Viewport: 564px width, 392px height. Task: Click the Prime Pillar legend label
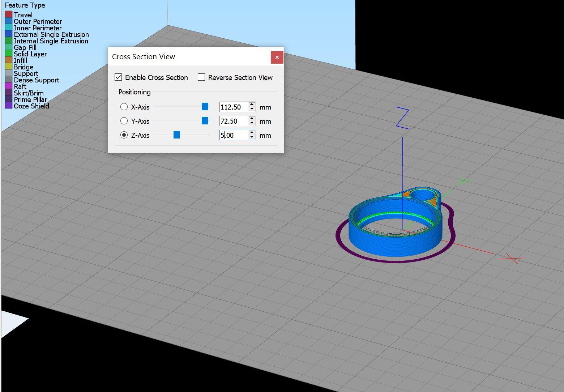(30, 99)
